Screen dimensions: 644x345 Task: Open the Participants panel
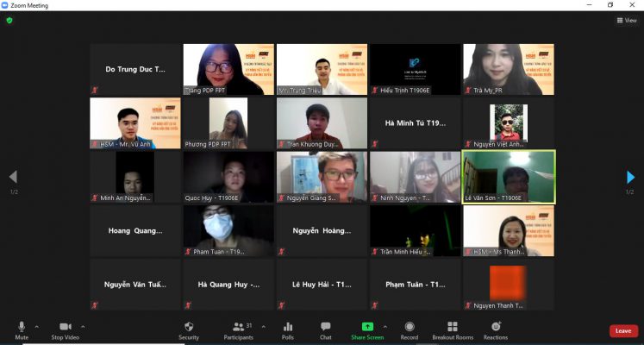coord(239,329)
